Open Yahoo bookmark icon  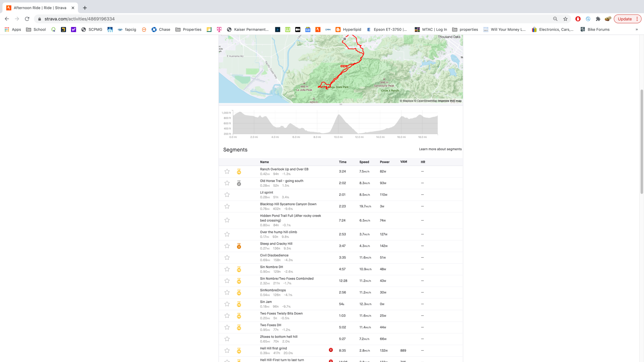[x=73, y=29]
